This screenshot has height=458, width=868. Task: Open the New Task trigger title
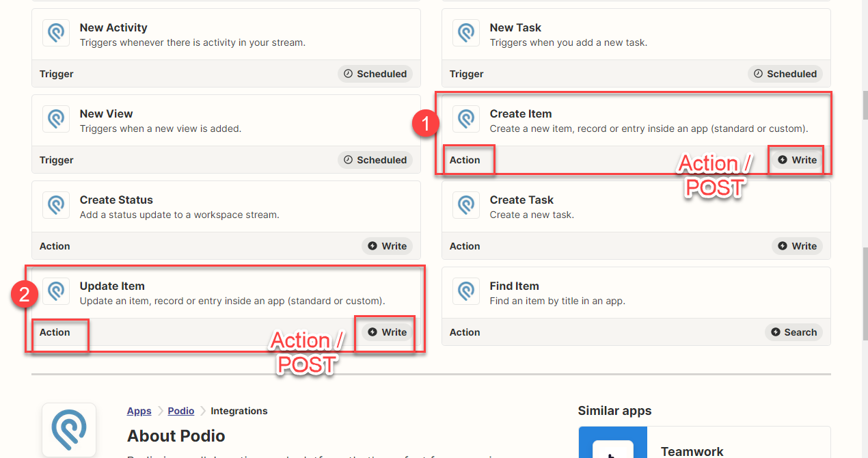[515, 27]
